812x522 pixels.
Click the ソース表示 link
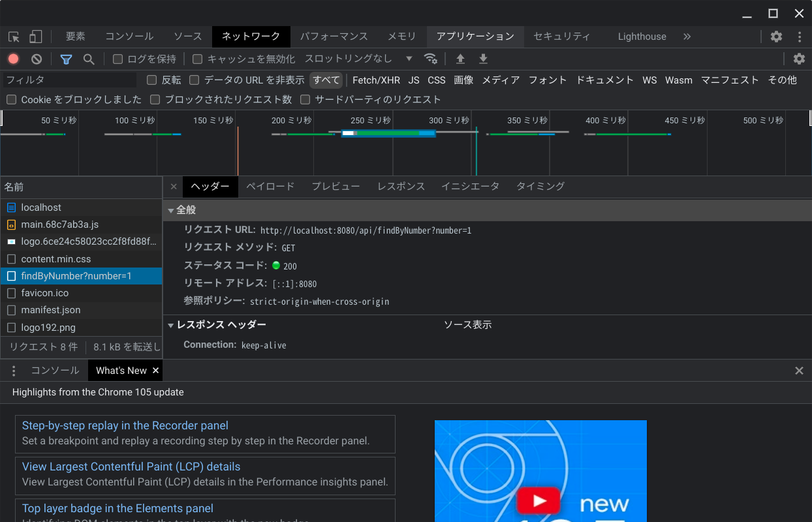click(x=467, y=325)
